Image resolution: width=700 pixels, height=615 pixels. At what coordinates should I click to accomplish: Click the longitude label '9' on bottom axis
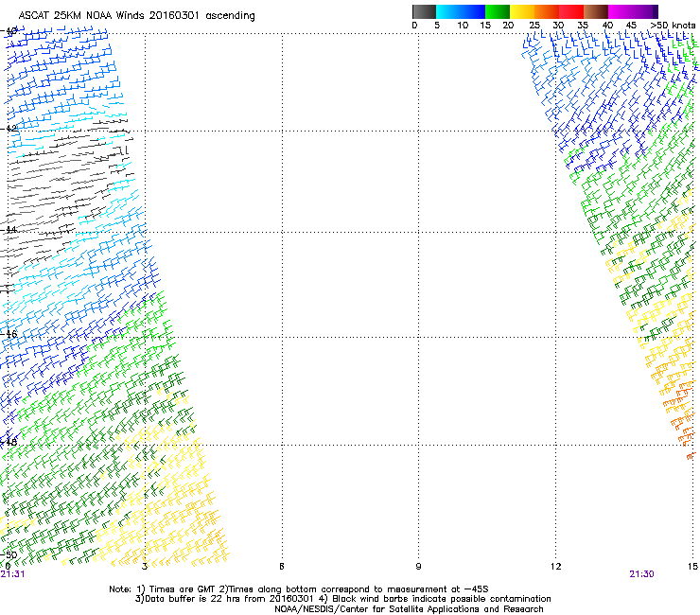click(418, 567)
